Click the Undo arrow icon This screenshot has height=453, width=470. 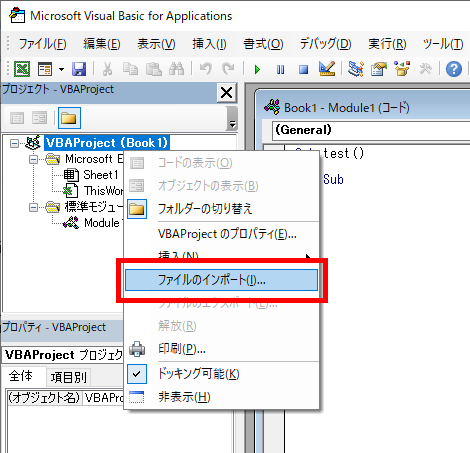(x=205, y=69)
